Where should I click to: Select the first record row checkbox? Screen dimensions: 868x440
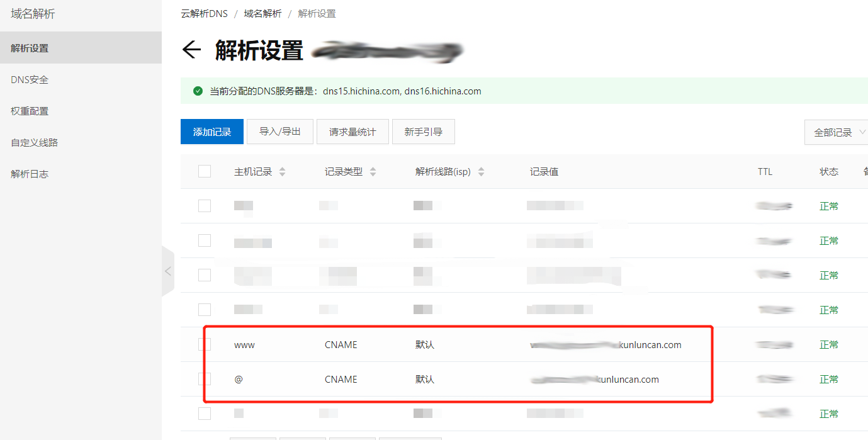click(x=205, y=206)
